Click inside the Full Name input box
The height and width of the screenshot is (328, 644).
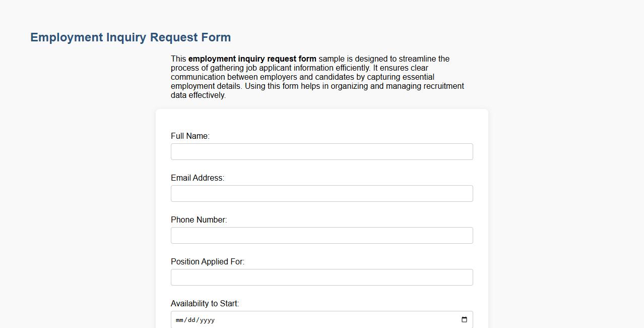[321, 151]
